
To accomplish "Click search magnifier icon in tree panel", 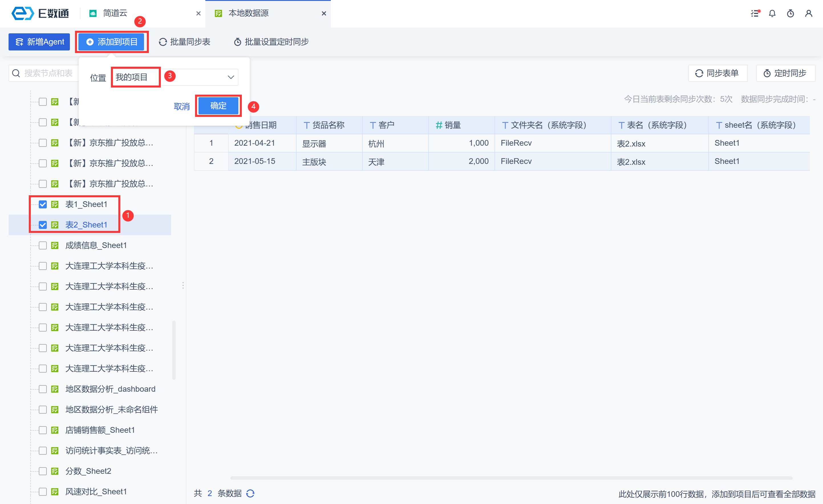I will [16, 73].
